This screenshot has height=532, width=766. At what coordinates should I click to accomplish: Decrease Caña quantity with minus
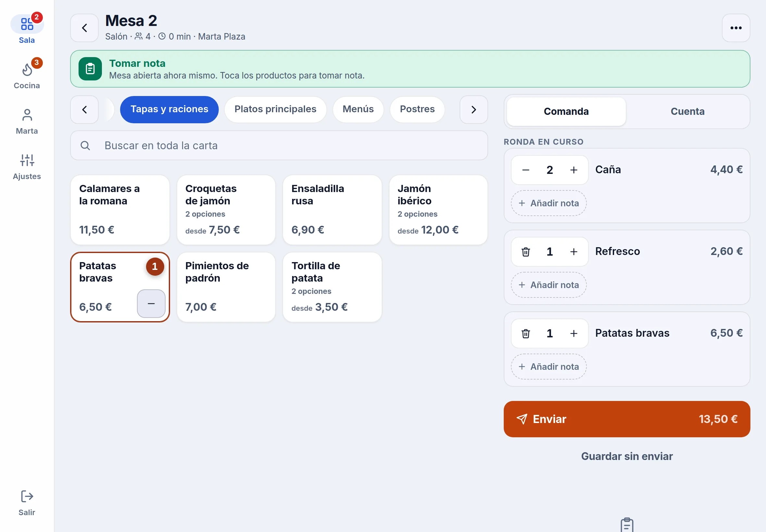[x=525, y=170]
